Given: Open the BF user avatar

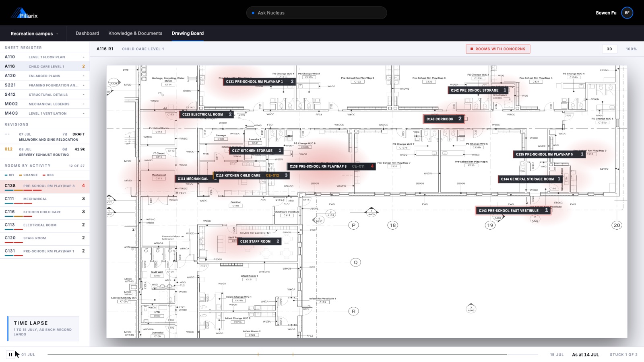Looking at the screenshot, I should [x=627, y=13].
